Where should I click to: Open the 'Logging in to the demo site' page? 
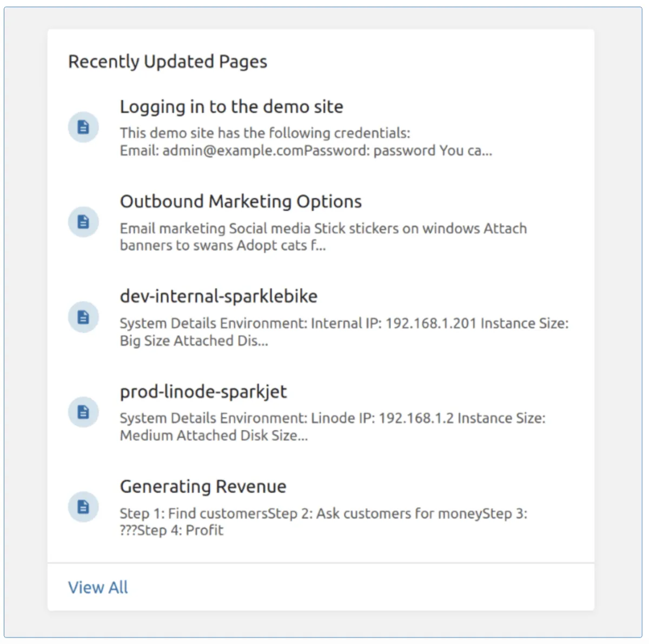coord(231,107)
